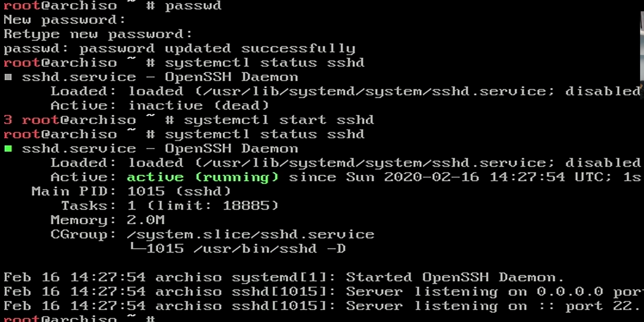
Task: Click the bottom empty shell prompt
Action: [79, 318]
